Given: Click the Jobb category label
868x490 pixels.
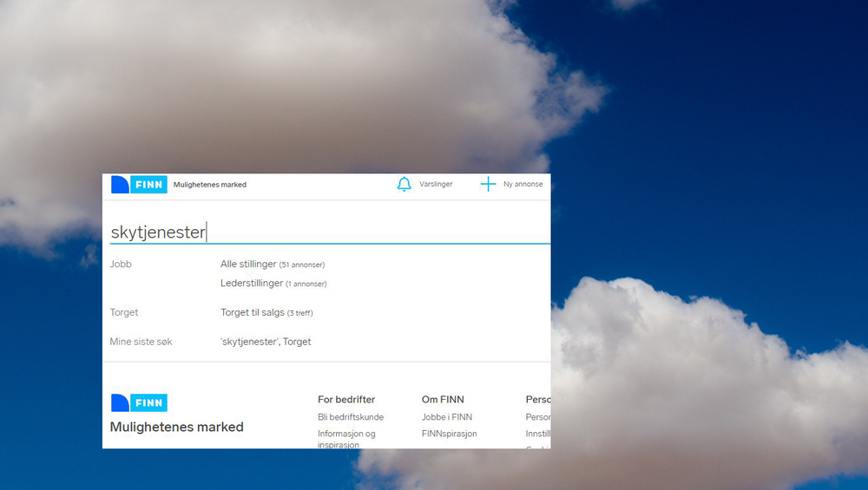Looking at the screenshot, I should pos(121,264).
